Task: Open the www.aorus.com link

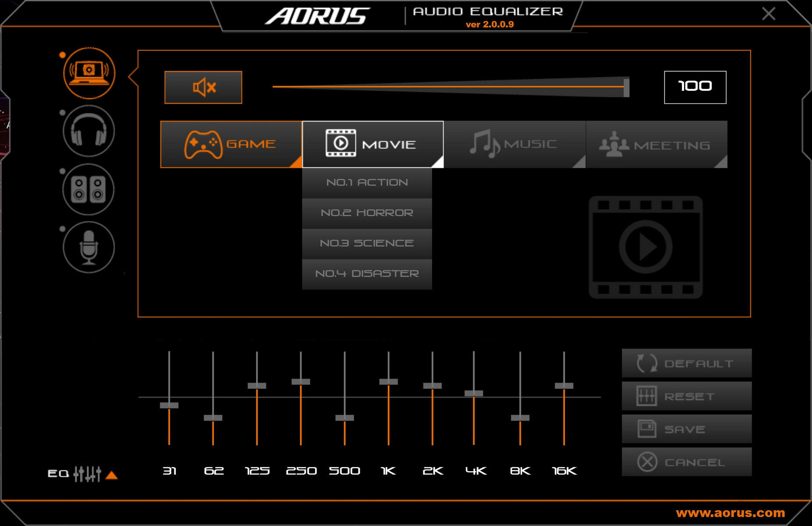Action: (x=730, y=513)
